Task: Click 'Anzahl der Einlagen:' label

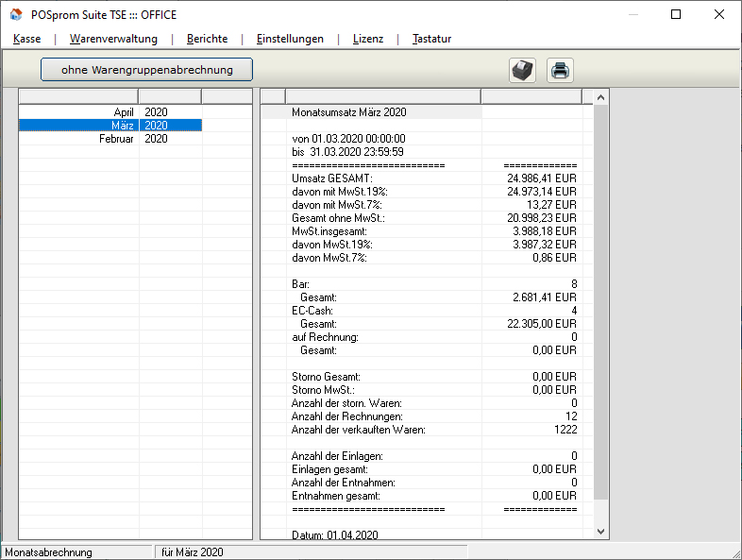Action: tap(337, 457)
